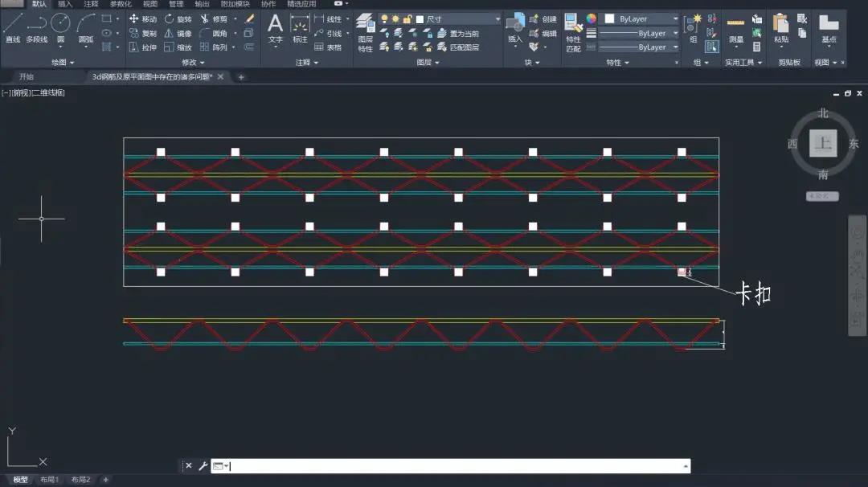Screen dimensions: 868x487
Task: Toggle the layer on/off lightbulb icon
Action: coord(384,18)
